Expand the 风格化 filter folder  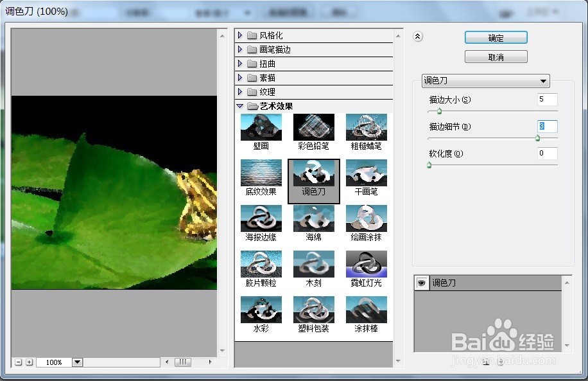coord(240,35)
